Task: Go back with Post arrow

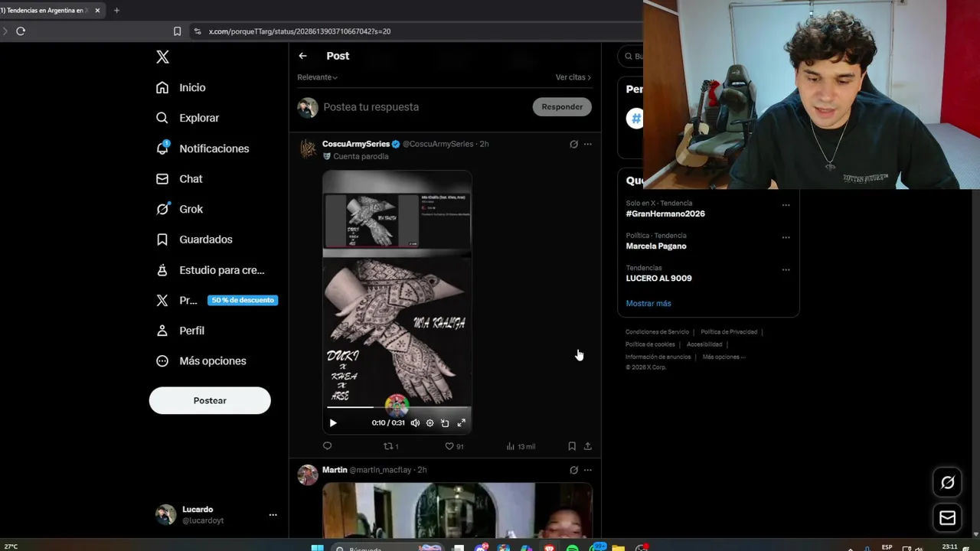Action: coord(302,56)
